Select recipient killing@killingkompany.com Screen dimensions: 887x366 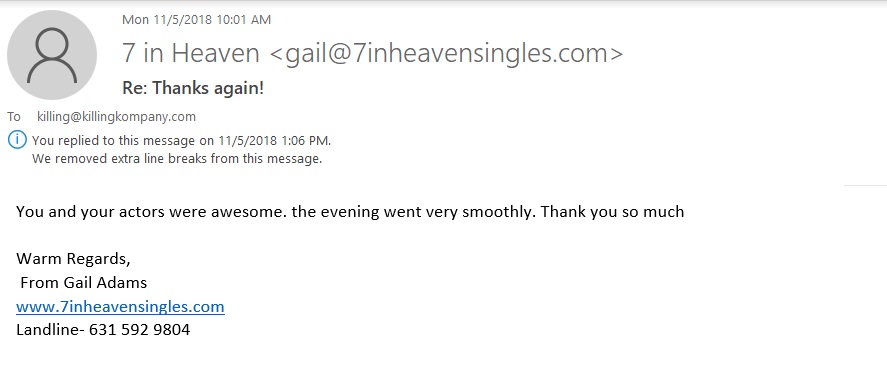(x=117, y=117)
